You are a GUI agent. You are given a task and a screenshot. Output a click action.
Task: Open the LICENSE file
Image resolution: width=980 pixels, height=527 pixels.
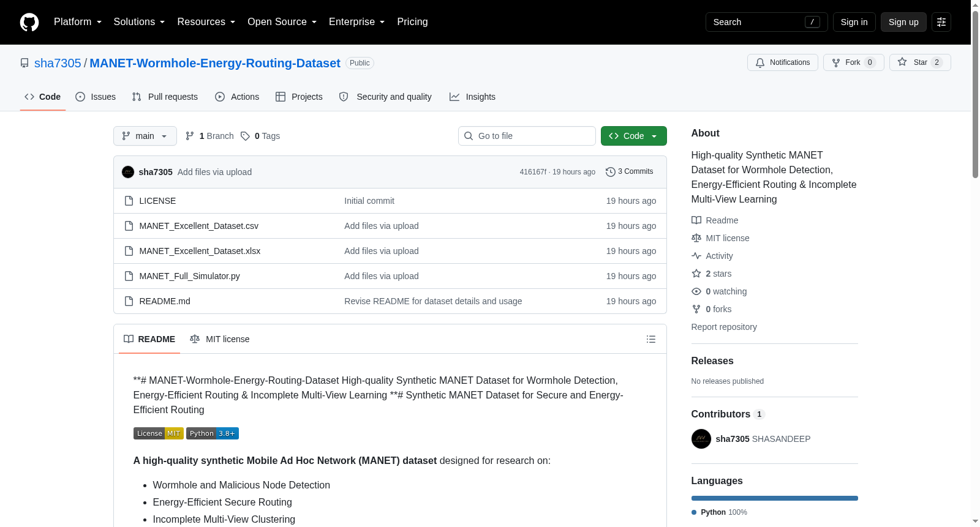pos(157,201)
